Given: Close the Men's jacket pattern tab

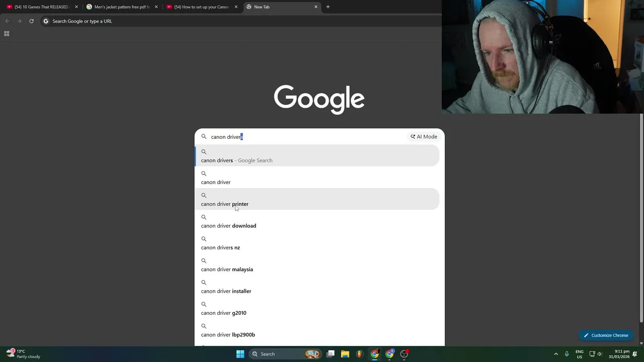Looking at the screenshot, I should tap(156, 7).
